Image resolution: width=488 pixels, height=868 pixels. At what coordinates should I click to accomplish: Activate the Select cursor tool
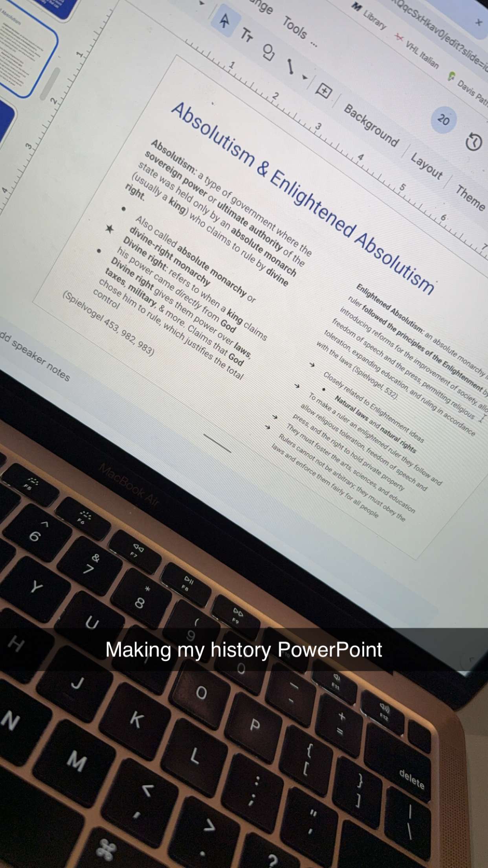click(224, 20)
